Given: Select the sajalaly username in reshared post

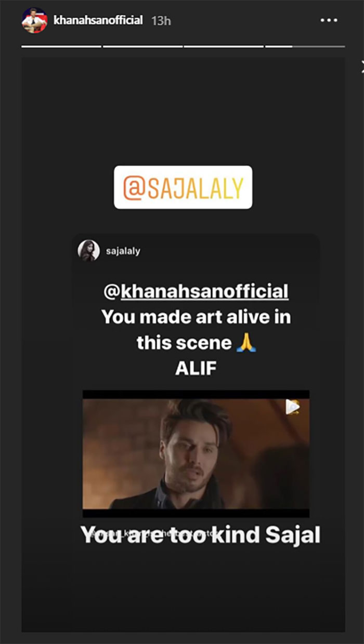Looking at the screenshot, I should click(x=123, y=251).
